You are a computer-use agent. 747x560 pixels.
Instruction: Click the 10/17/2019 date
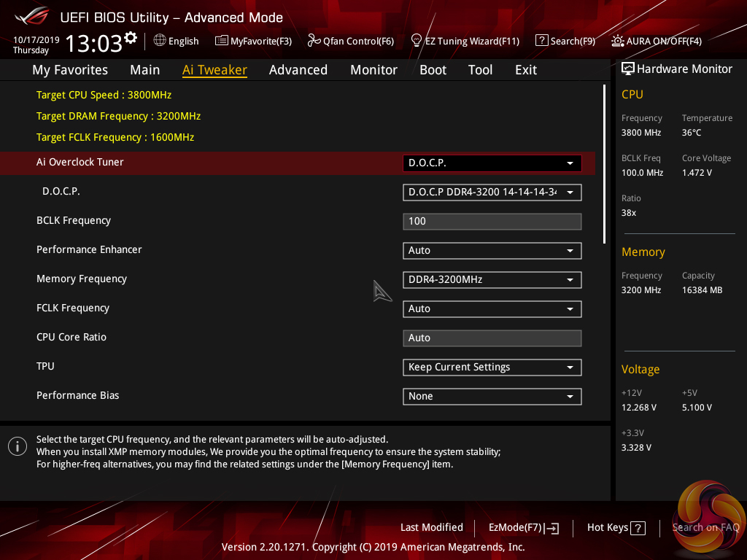(x=36, y=40)
